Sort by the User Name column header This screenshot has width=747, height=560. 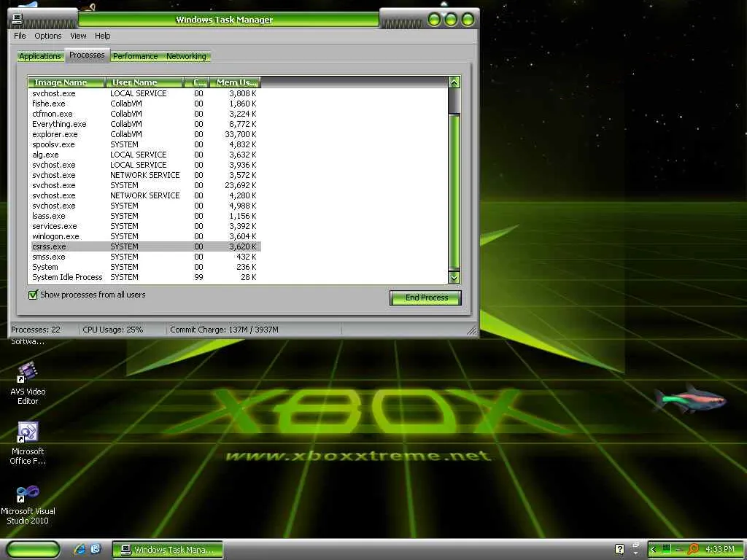pyautogui.click(x=144, y=82)
